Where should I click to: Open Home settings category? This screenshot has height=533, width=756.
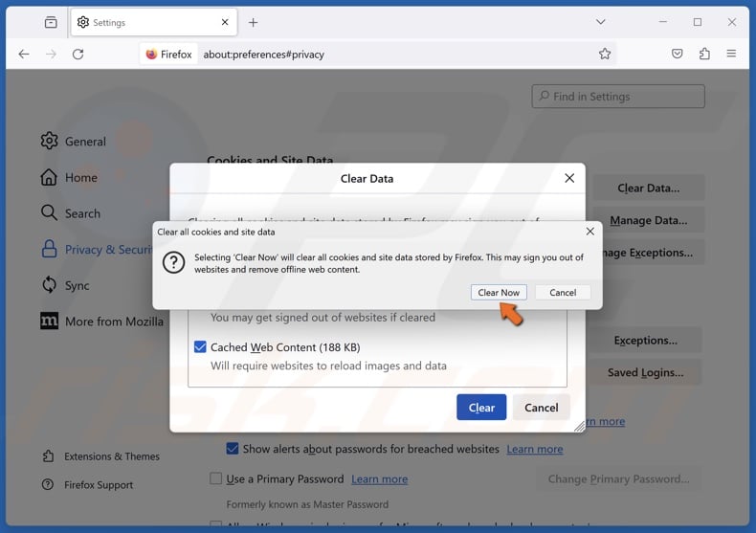tap(70, 177)
